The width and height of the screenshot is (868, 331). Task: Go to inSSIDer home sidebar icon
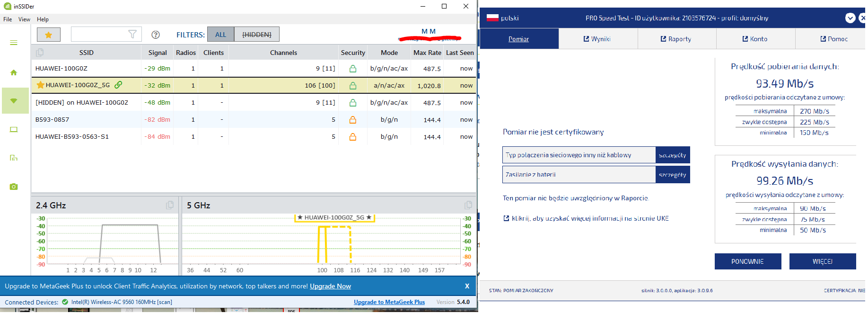14,72
